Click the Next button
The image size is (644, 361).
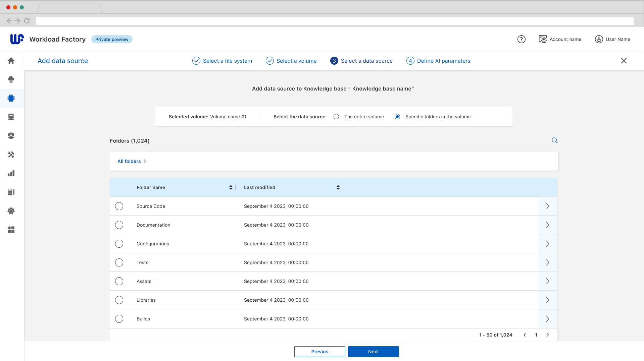coord(373,352)
